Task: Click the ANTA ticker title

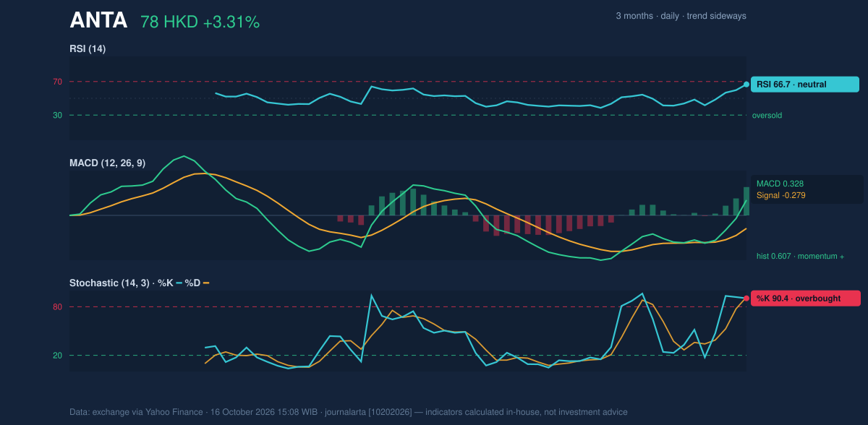Action: click(x=98, y=21)
